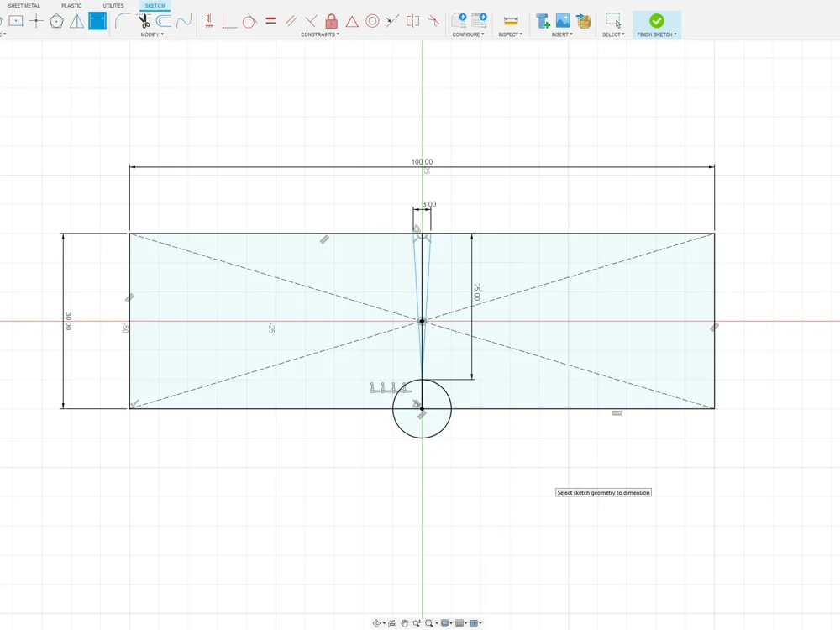Image resolution: width=840 pixels, height=630 pixels.
Task: Click the Finish Sketch button
Action: click(657, 24)
